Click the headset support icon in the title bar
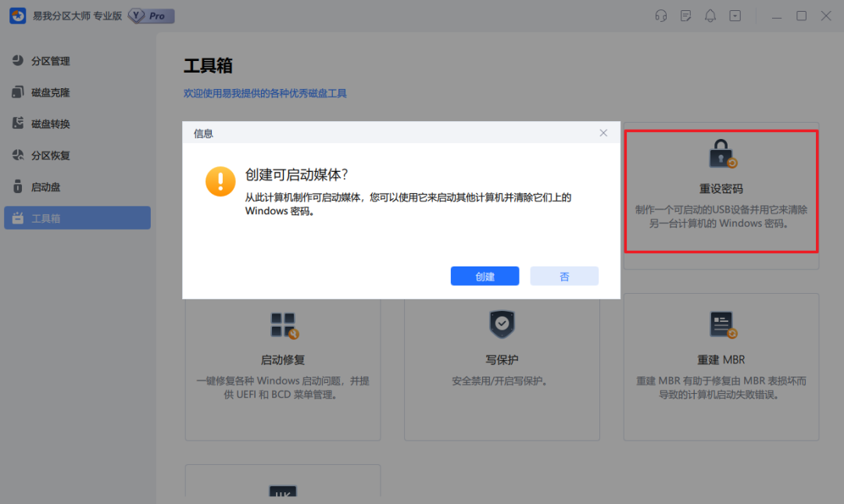The image size is (844, 504). tap(661, 16)
